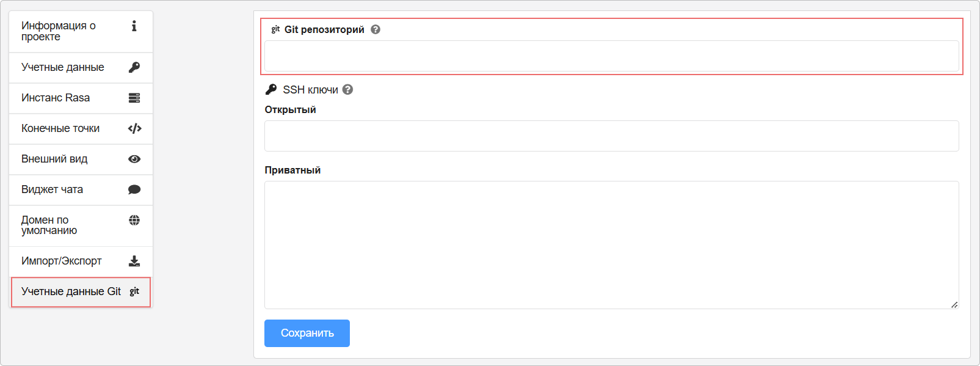Image resolution: width=980 pixels, height=366 pixels.
Task: Click the server icon beside Инстанс Rasa
Action: point(134,98)
